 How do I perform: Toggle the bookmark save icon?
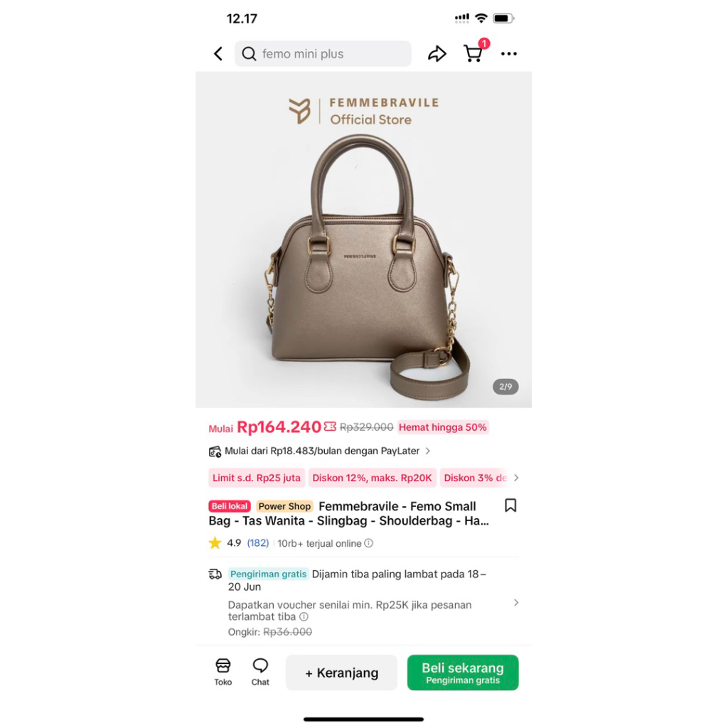[510, 505]
